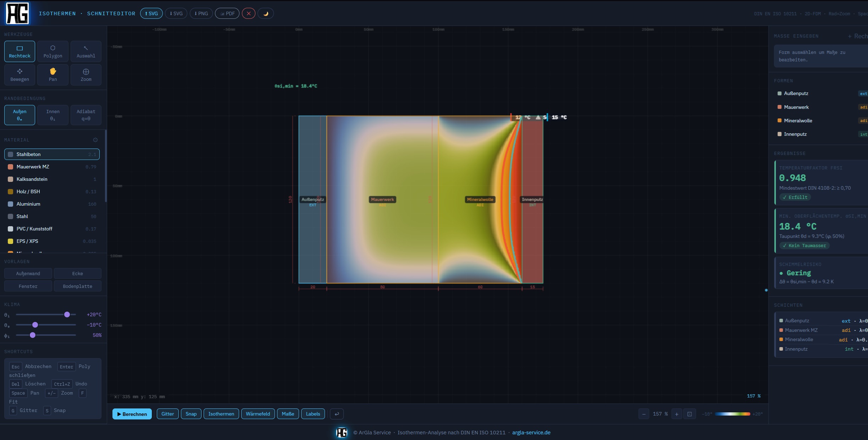Export the view as PNG

click(201, 13)
